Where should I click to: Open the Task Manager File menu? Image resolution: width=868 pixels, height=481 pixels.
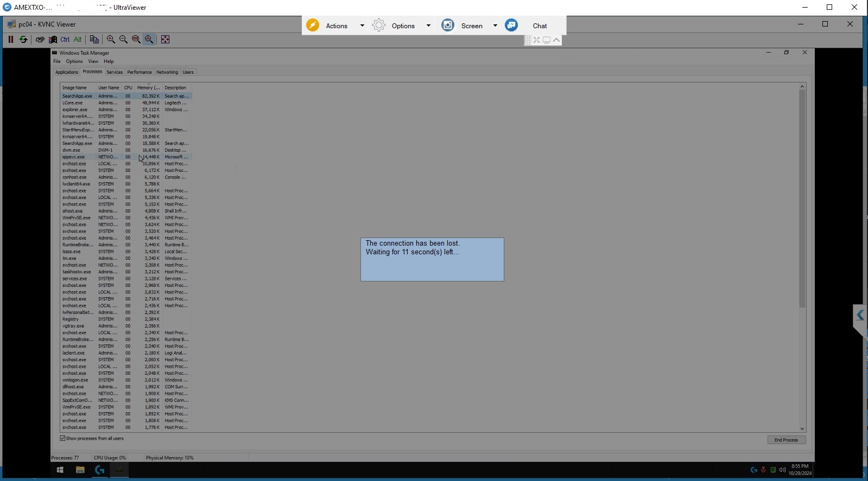coord(57,61)
